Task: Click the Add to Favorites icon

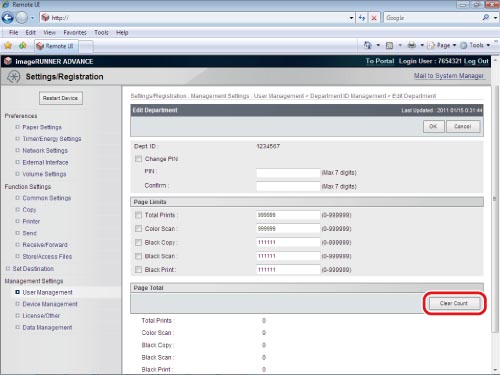Action: point(23,45)
